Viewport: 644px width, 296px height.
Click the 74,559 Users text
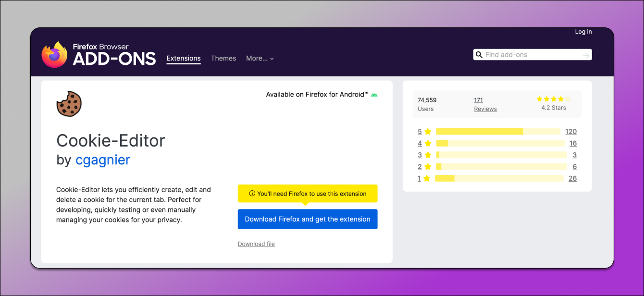click(427, 104)
